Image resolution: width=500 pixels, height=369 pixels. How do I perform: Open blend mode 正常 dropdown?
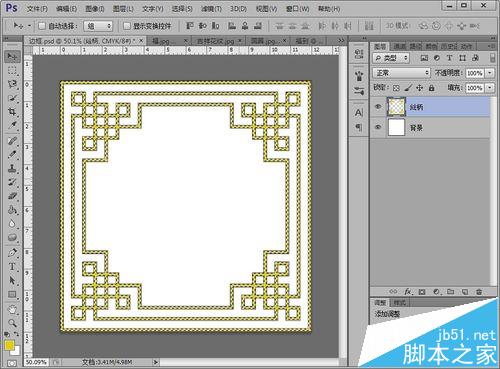[x=401, y=73]
